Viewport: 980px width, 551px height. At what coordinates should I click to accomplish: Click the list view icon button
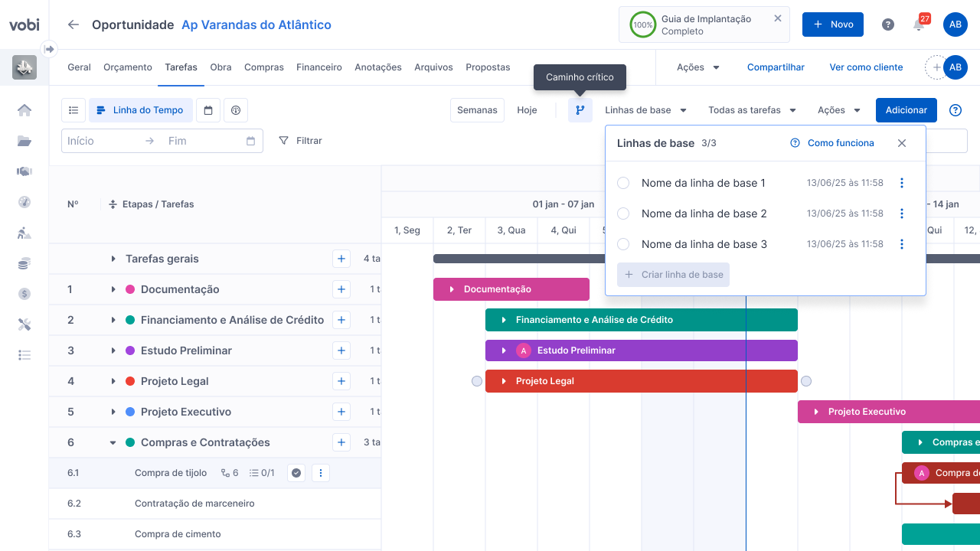73,110
